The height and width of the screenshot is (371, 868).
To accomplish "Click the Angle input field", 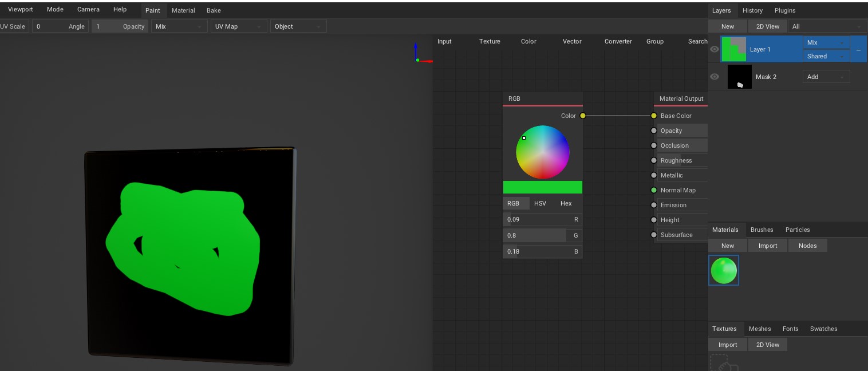I will tap(60, 26).
